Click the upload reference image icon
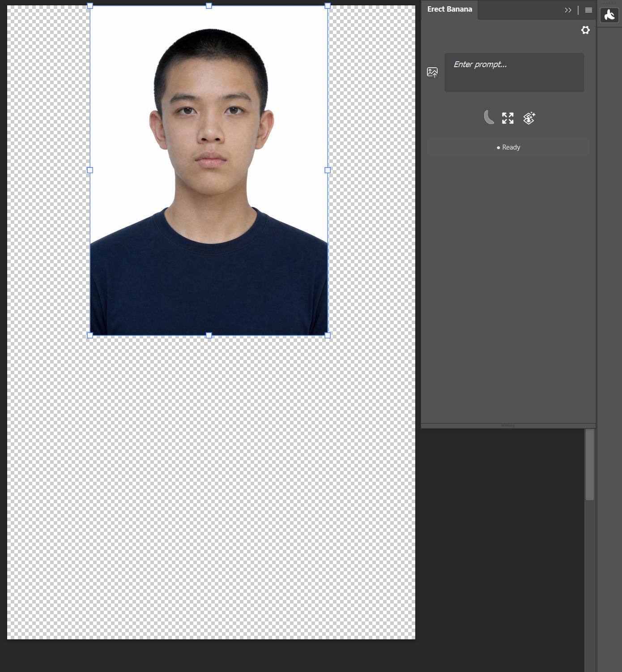The width and height of the screenshot is (622, 672). pyautogui.click(x=432, y=72)
